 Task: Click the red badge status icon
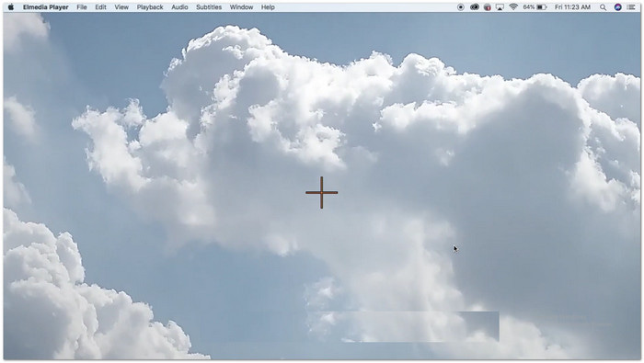tap(488, 7)
